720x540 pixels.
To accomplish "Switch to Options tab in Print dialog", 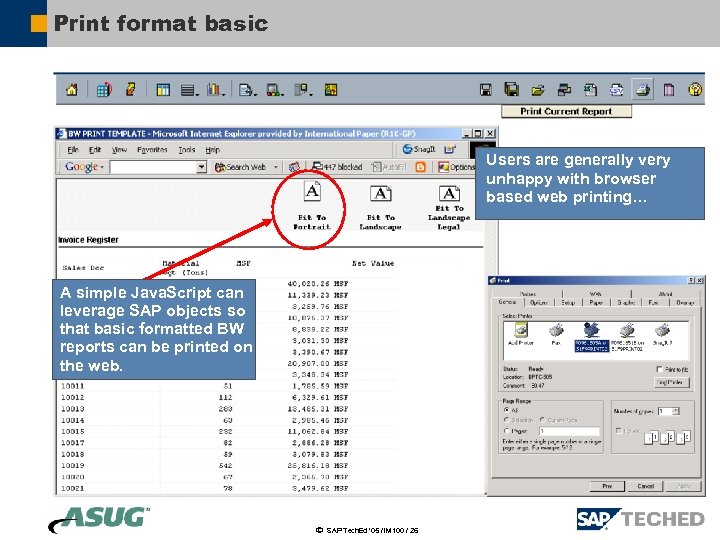I will click(x=539, y=303).
